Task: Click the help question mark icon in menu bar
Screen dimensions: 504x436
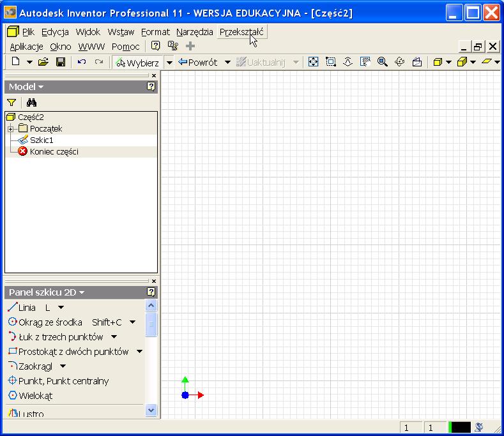Action: (x=156, y=45)
